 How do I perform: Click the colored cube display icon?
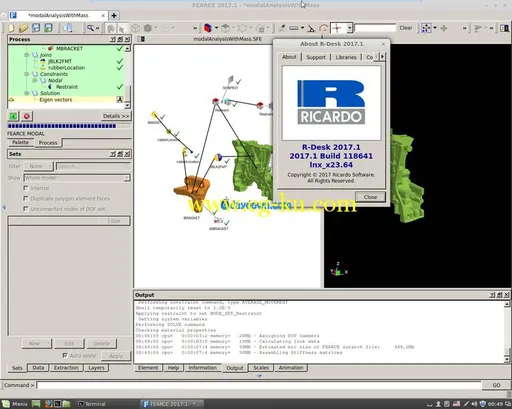pyautogui.click(x=208, y=28)
